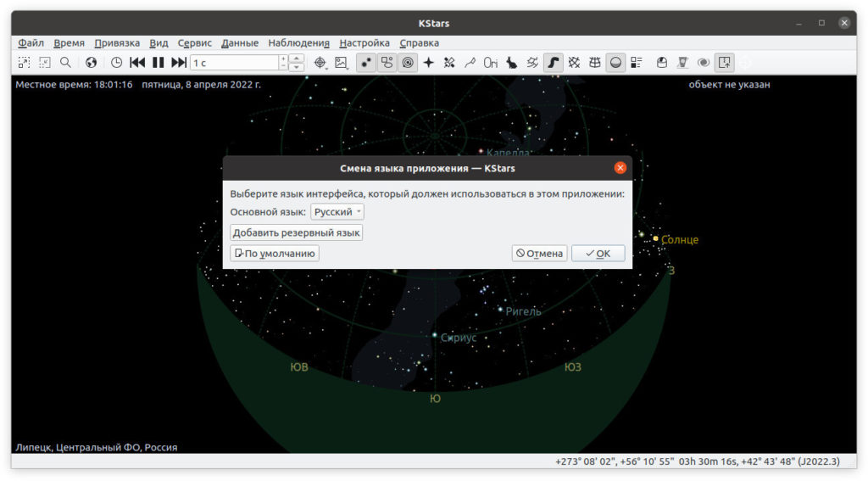Open the Данные menu
868x481 pixels.
(240, 42)
